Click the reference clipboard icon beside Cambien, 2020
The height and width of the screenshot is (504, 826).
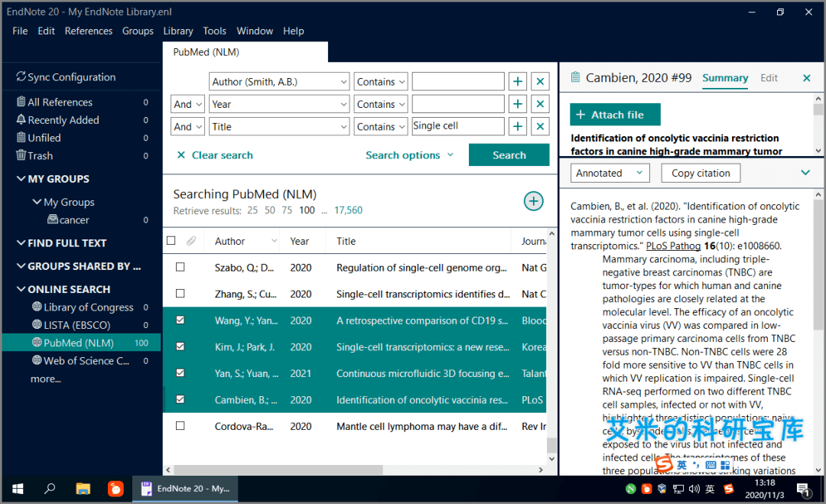[x=576, y=77]
